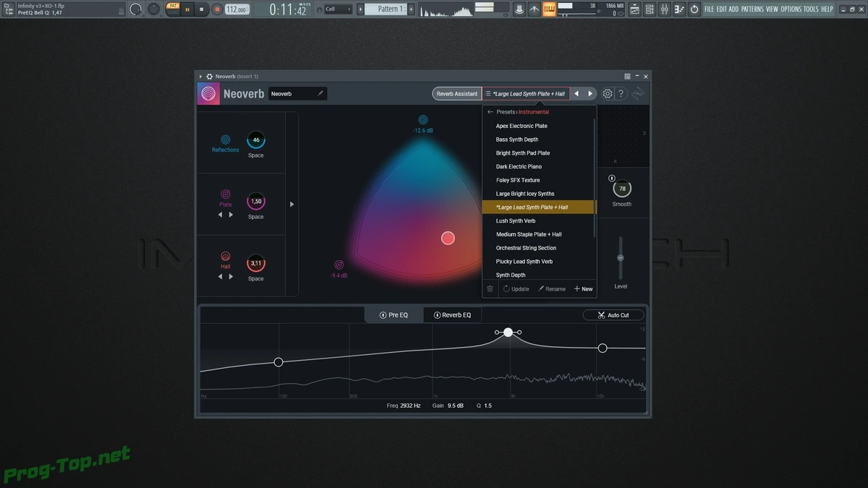The width and height of the screenshot is (868, 488).
Task: Open the Cell snap dropdown
Action: pos(338,9)
